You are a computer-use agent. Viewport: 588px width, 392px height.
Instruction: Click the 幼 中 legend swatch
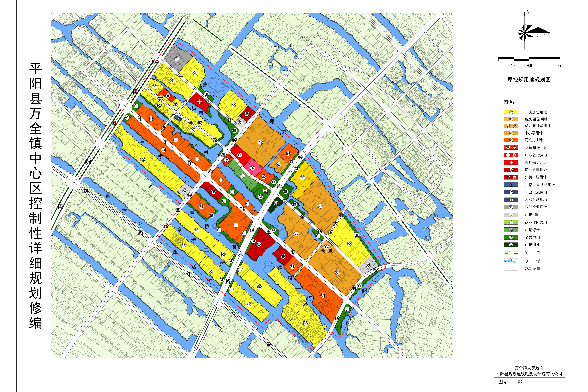pos(511,126)
